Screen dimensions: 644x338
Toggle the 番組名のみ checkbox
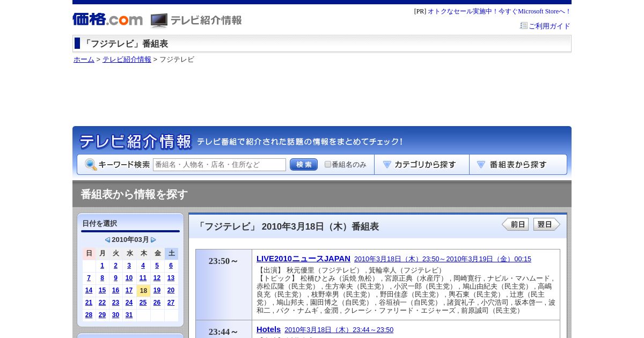[328, 164]
